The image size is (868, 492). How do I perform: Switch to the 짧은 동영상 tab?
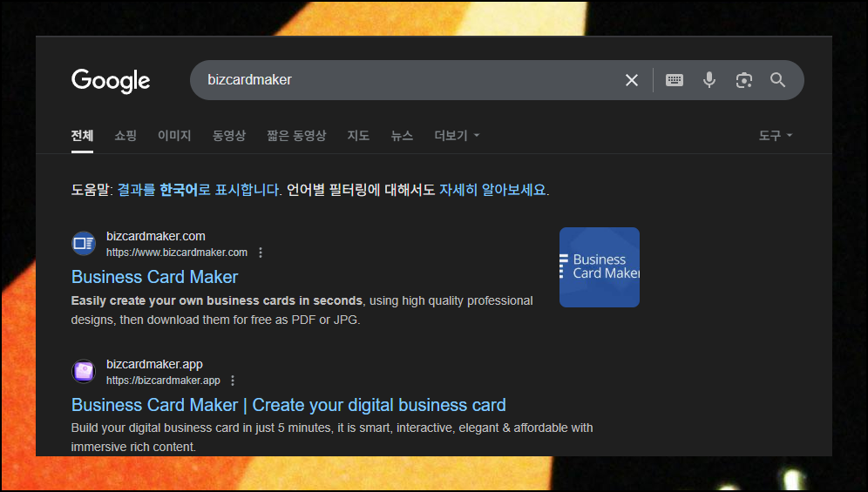(296, 136)
